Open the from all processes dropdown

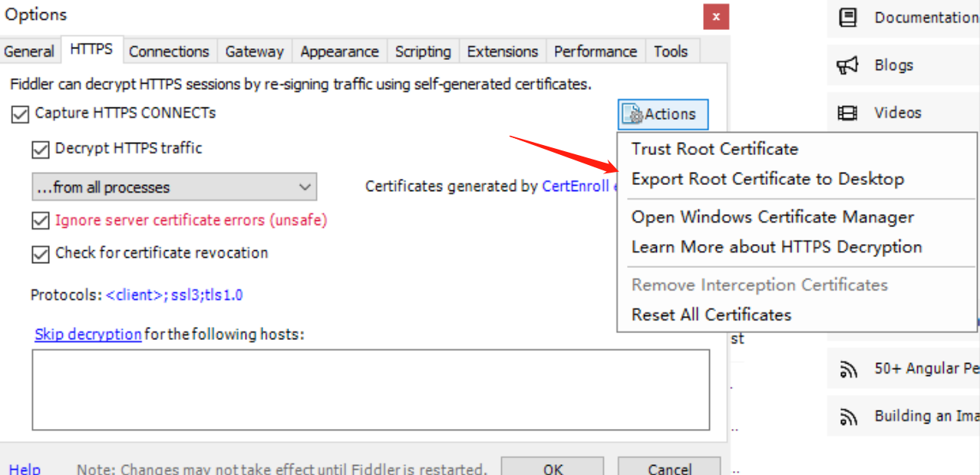point(174,187)
